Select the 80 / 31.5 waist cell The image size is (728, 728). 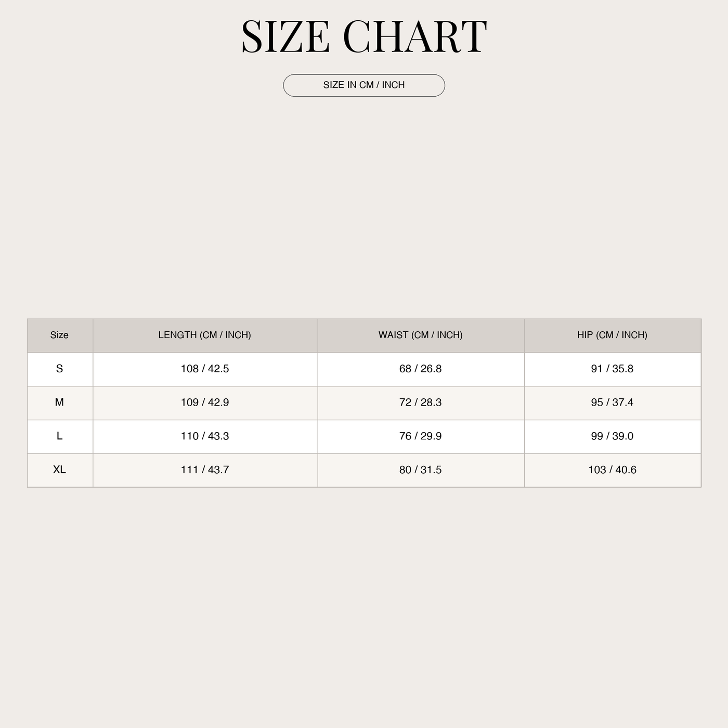421,470
